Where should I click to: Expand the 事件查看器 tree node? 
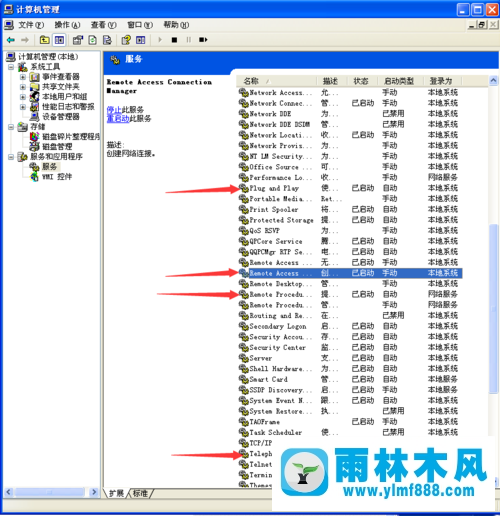(23, 77)
